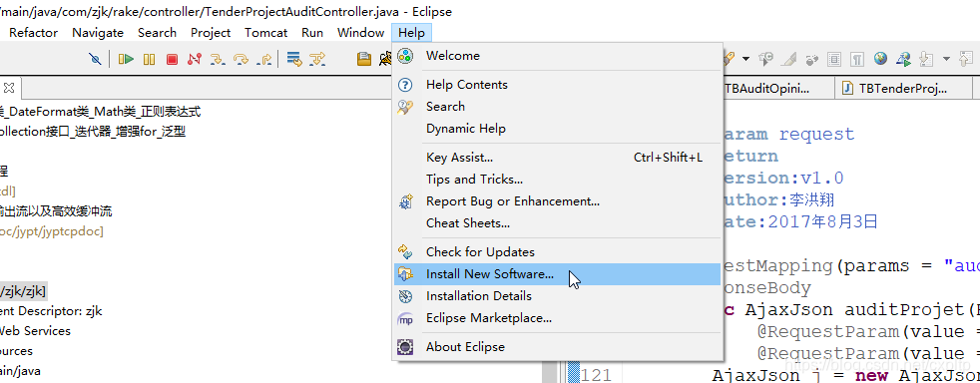Viewport: 980px width, 383px height.
Task: Select Cheat Sheets... entry
Action: (x=558, y=223)
